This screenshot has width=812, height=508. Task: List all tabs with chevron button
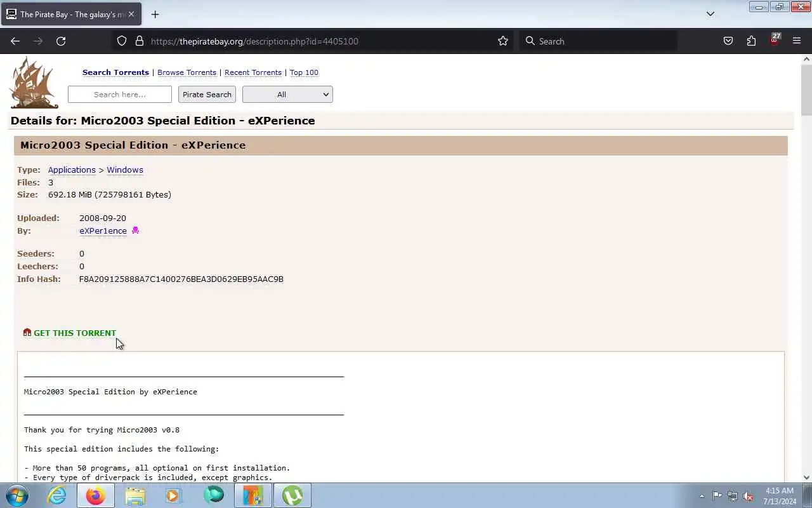pyautogui.click(x=710, y=14)
